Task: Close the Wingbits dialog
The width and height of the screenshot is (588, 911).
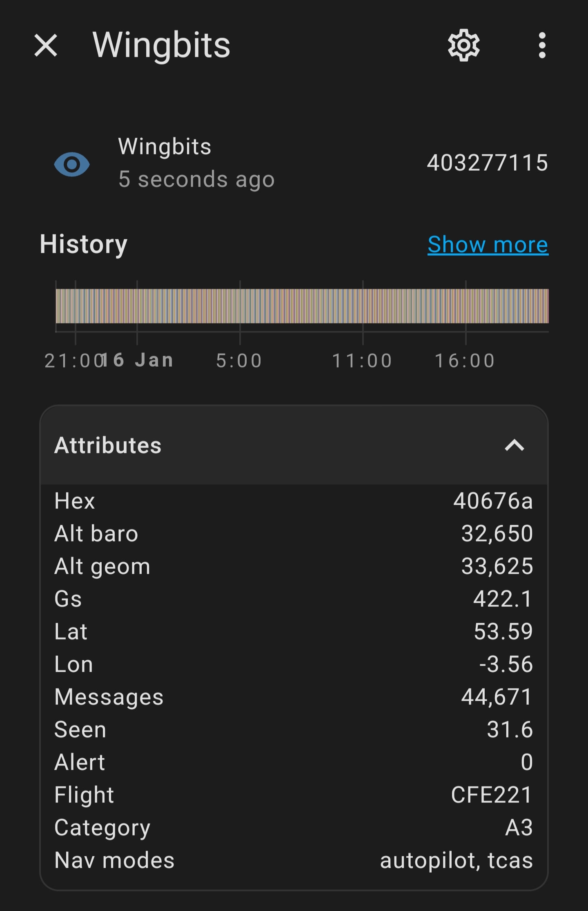Action: [x=46, y=45]
